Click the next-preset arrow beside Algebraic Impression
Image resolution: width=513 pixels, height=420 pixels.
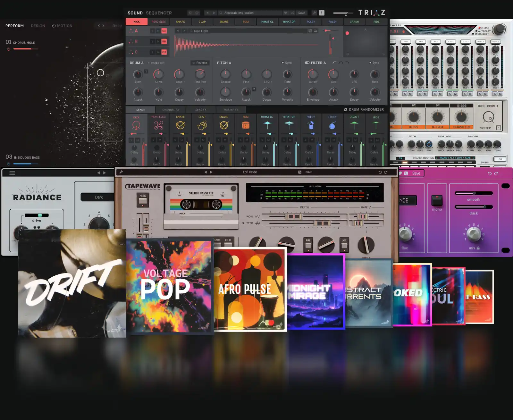pyautogui.click(x=214, y=13)
